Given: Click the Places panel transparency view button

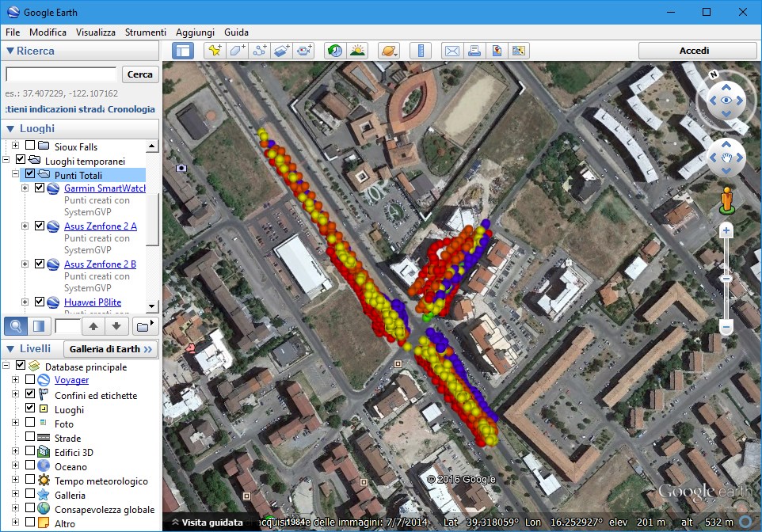Looking at the screenshot, I should [39, 326].
